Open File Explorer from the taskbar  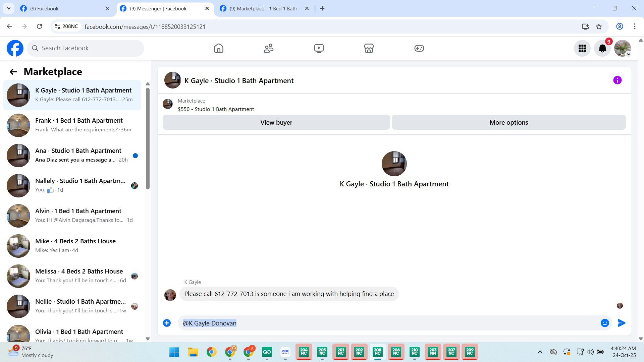193,352
